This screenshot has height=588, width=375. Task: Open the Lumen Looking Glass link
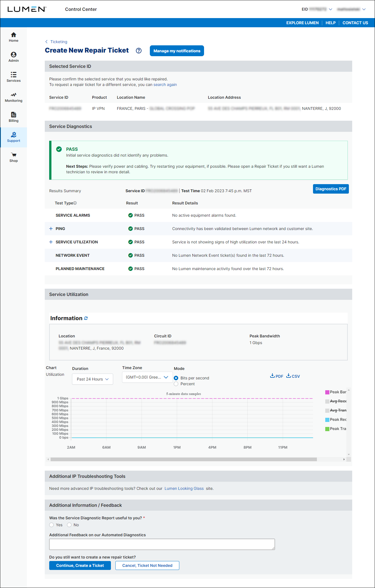pyautogui.click(x=184, y=488)
